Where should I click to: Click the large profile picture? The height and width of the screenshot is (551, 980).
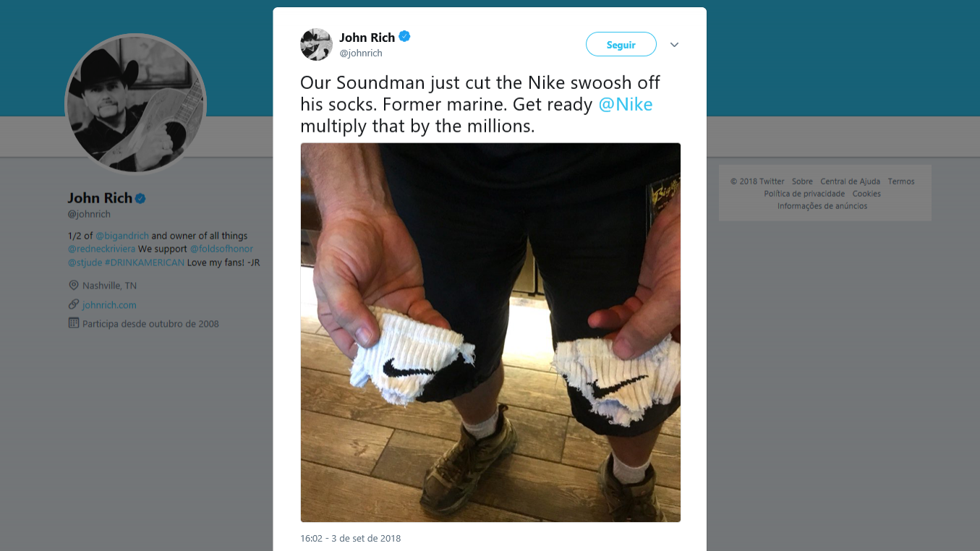pyautogui.click(x=136, y=103)
